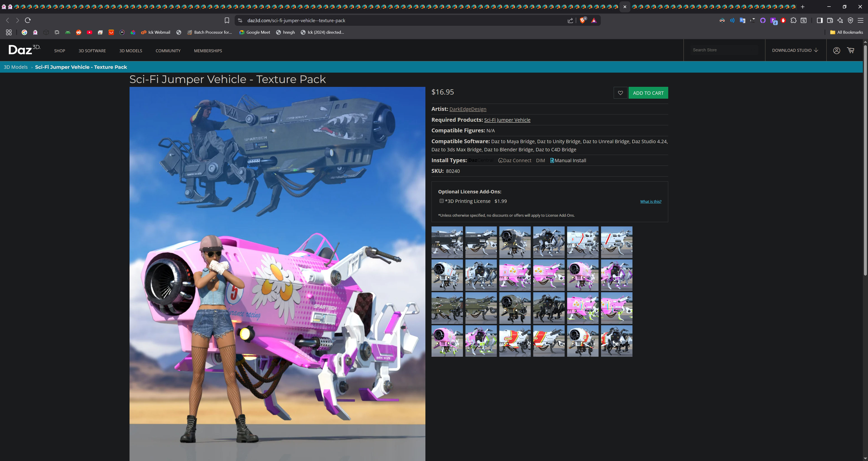Image resolution: width=868 pixels, height=461 pixels.
Task: Open the DarkEdgeDesign artist link
Action: pos(468,109)
